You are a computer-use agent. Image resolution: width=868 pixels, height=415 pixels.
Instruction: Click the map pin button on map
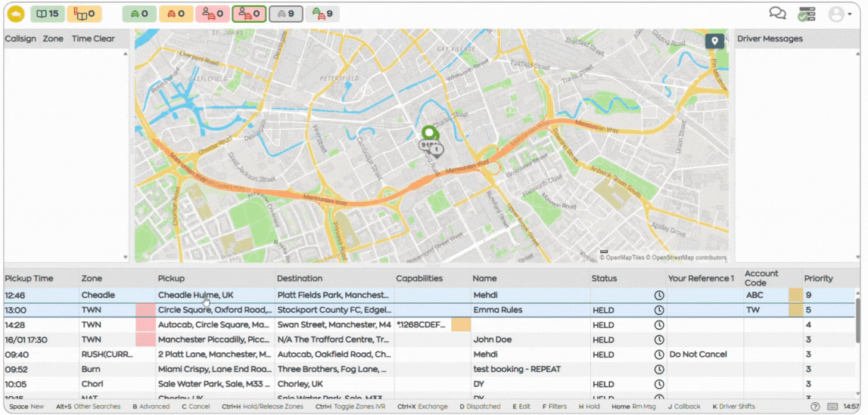pyautogui.click(x=714, y=42)
